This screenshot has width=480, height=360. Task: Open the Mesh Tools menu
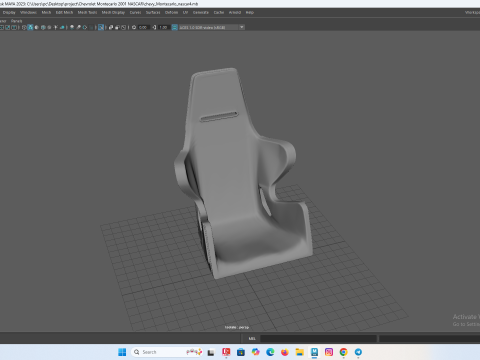coord(87,13)
